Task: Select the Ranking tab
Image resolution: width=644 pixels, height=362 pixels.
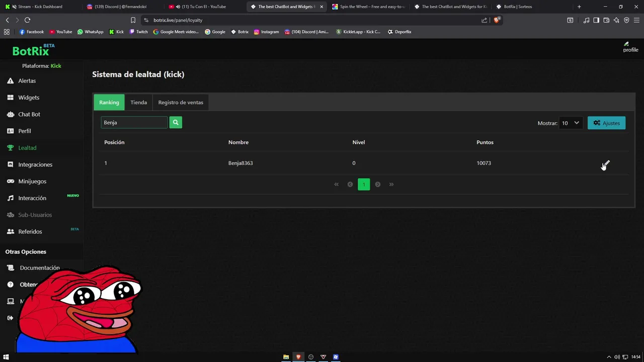Action: [x=109, y=102]
